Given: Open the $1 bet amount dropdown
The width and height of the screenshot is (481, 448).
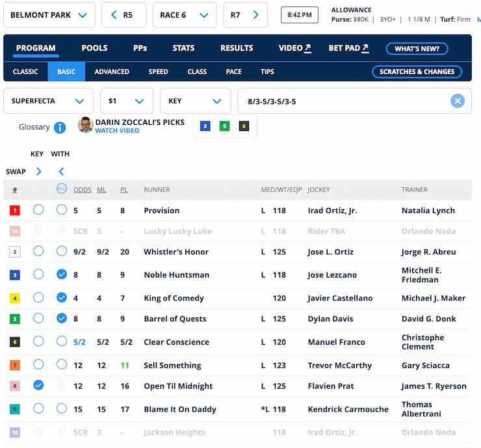Looking at the screenshot, I should click(126, 101).
